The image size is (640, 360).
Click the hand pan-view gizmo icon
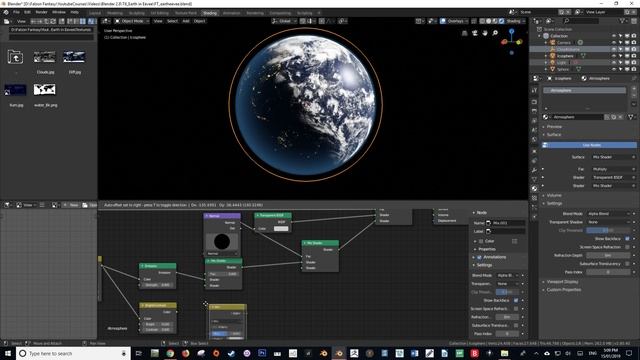point(485,33)
